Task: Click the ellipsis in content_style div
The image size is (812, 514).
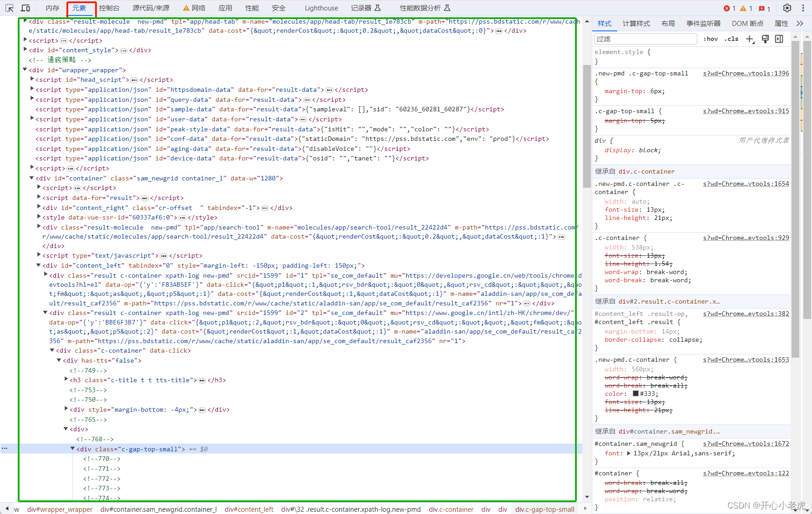Action: coord(124,50)
